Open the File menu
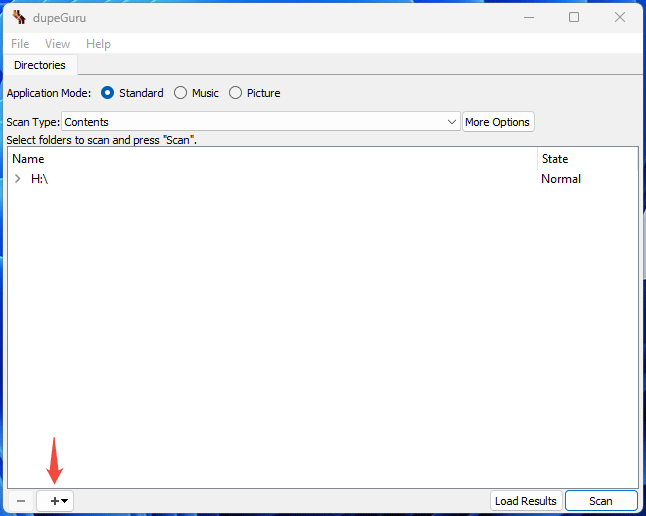Image resolution: width=646 pixels, height=516 pixels. tap(20, 44)
